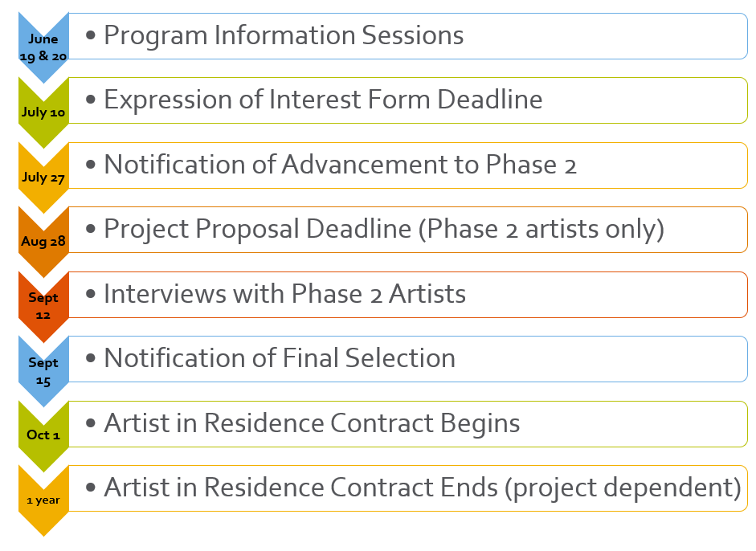The width and height of the screenshot is (756, 551).
Task: Click the yellow July 27 chevron
Action: point(43,178)
